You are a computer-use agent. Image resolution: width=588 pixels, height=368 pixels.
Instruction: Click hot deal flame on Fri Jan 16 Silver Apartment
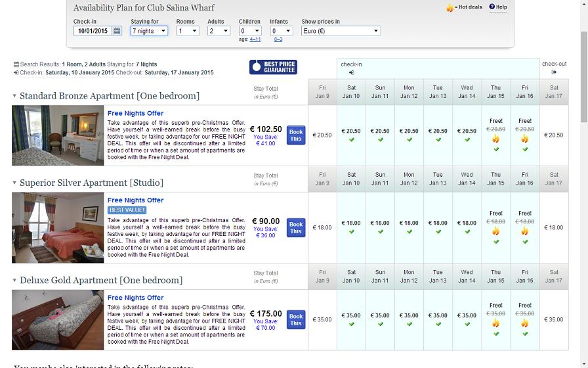click(524, 231)
